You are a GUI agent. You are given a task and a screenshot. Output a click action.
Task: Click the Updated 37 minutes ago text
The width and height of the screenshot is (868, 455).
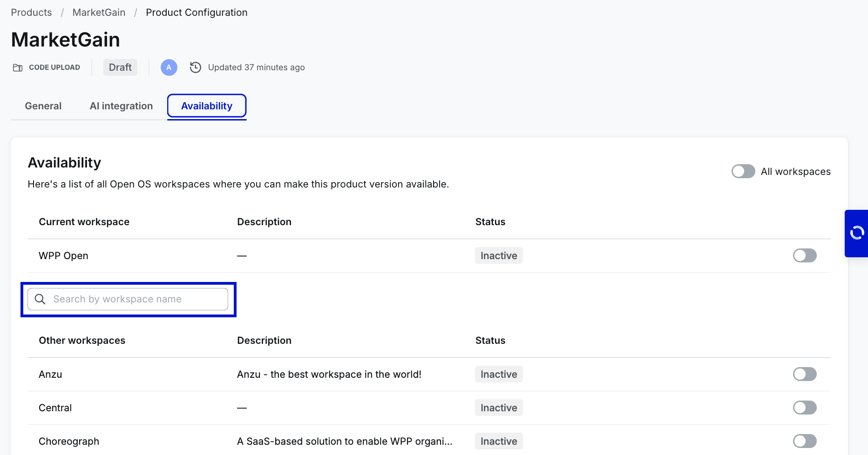[256, 67]
